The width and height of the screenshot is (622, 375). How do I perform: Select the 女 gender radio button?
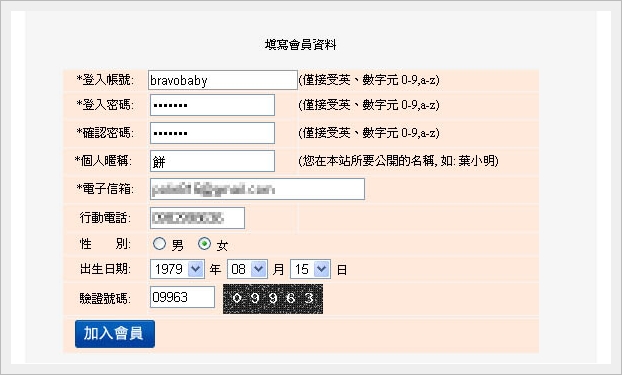[204, 244]
